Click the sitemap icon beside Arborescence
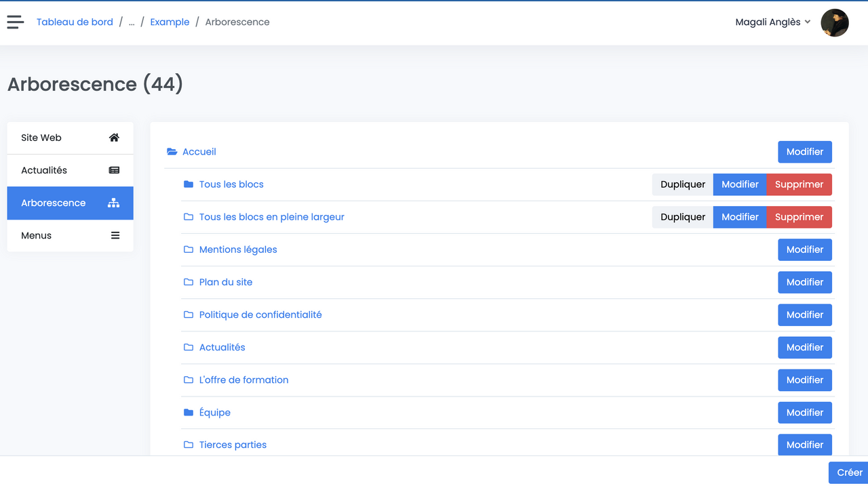 click(114, 203)
